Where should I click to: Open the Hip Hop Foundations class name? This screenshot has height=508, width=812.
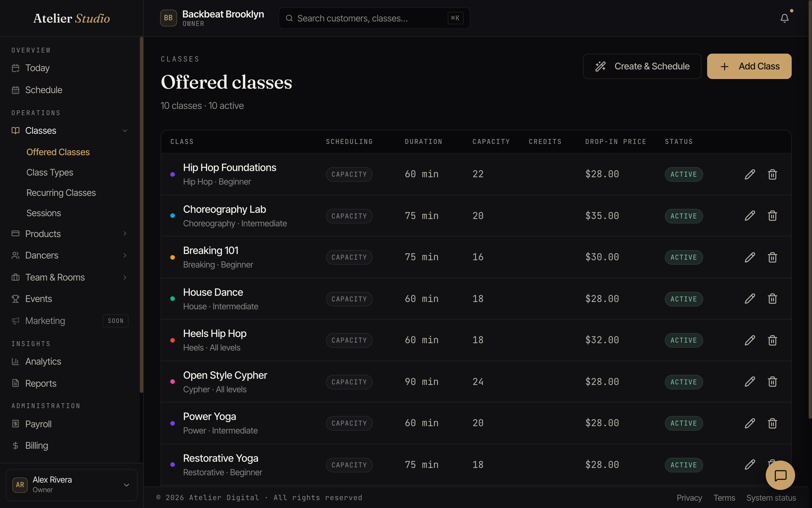[230, 168]
